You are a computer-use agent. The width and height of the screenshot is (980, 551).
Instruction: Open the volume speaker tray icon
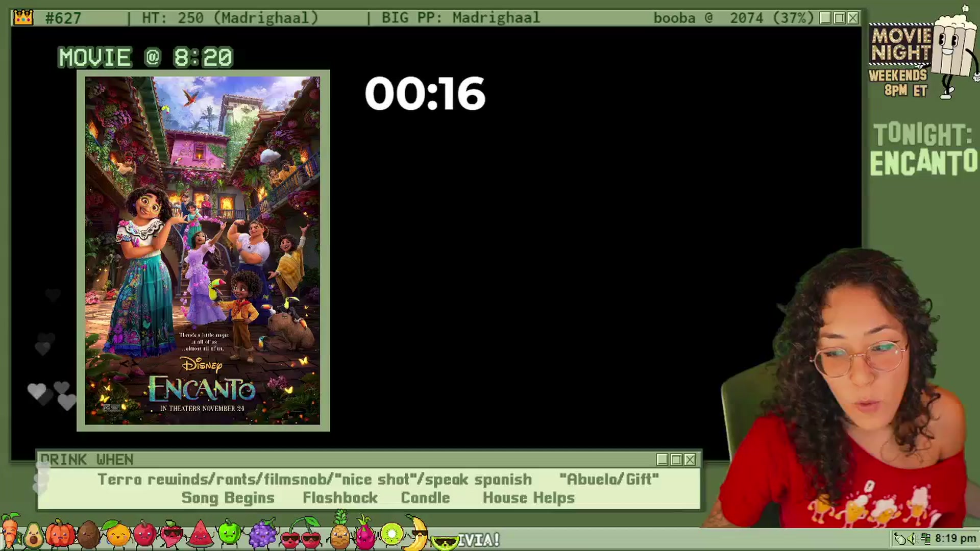coord(912,538)
